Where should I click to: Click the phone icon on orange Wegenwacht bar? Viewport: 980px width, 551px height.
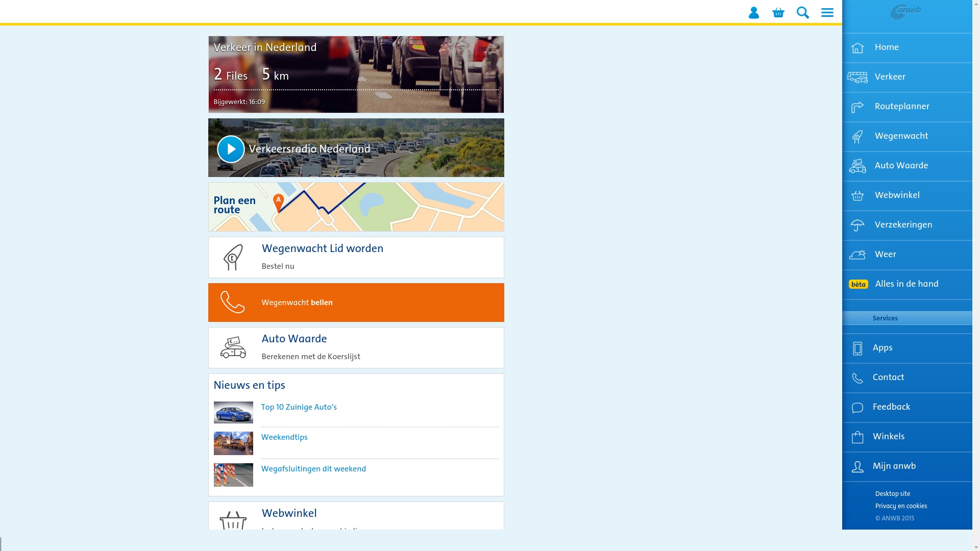tap(233, 303)
